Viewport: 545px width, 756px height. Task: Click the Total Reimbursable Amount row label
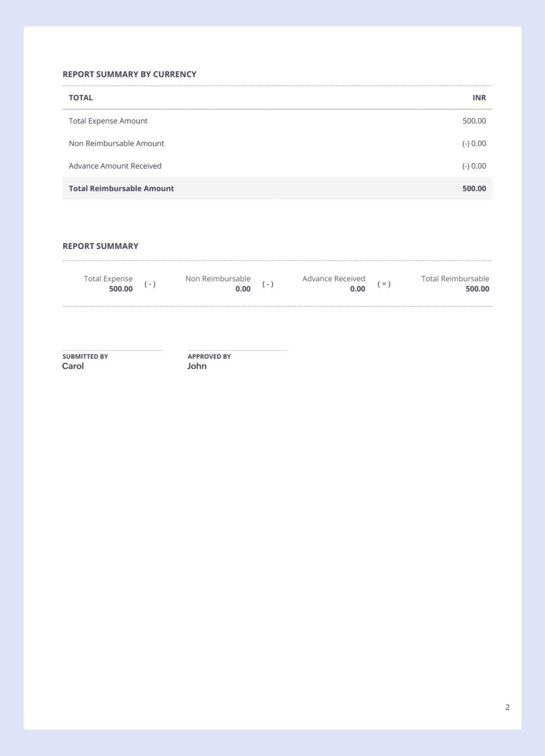pyautogui.click(x=122, y=189)
